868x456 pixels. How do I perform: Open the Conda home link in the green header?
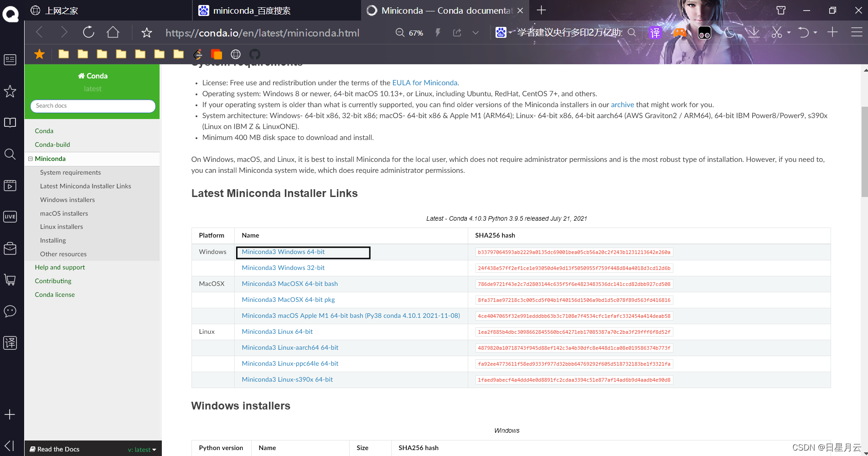point(93,76)
